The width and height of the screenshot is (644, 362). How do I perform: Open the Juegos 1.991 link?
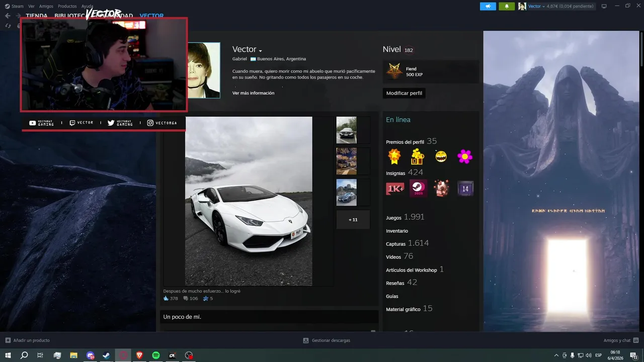coord(405,217)
